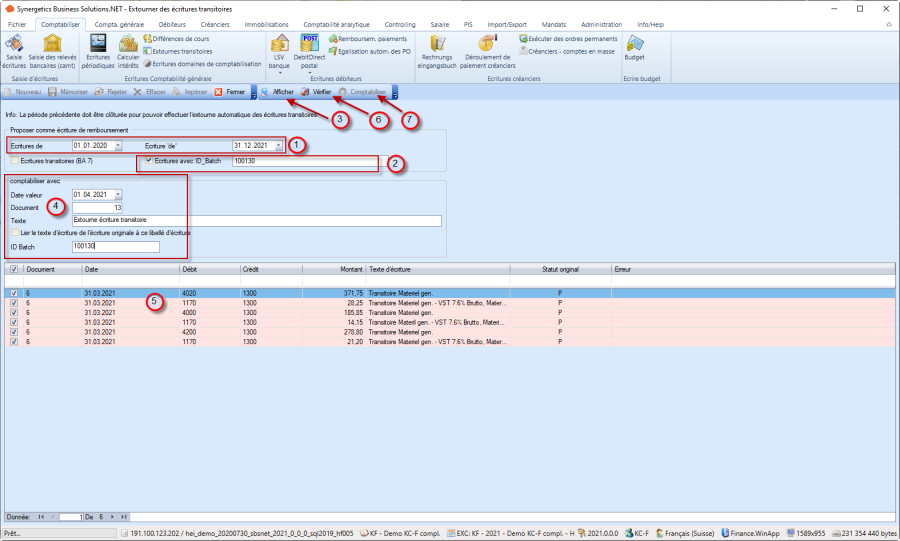Expand the LSV banque dropdown arrow
Image resolution: width=900 pixels, height=541 pixels.
[x=279, y=73]
